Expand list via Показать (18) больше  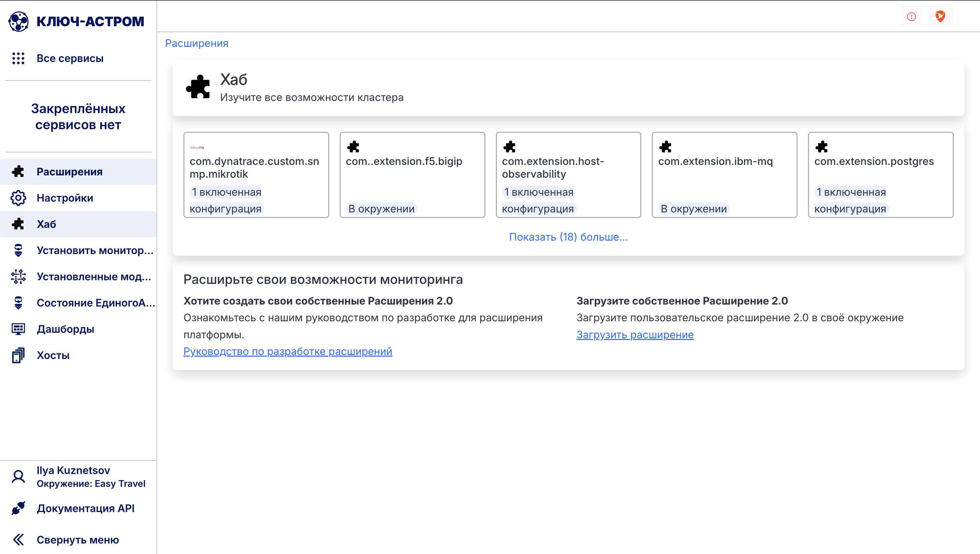[x=568, y=237]
